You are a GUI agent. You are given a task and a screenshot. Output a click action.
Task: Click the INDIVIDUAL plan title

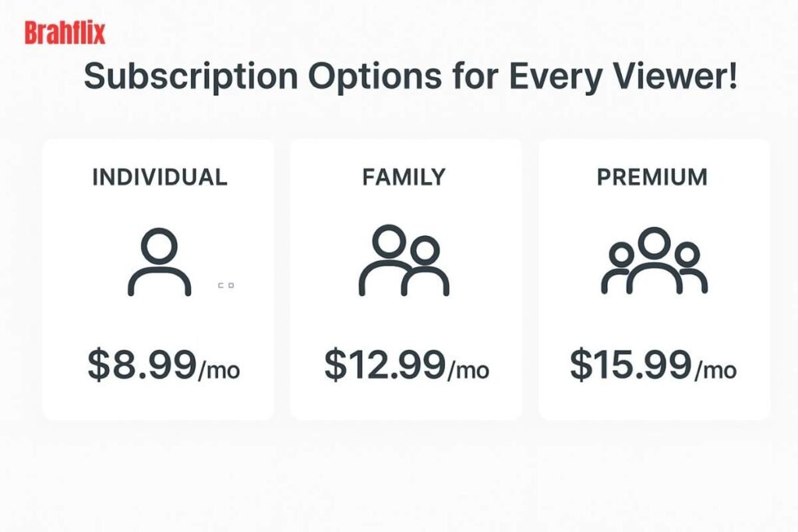click(x=160, y=178)
